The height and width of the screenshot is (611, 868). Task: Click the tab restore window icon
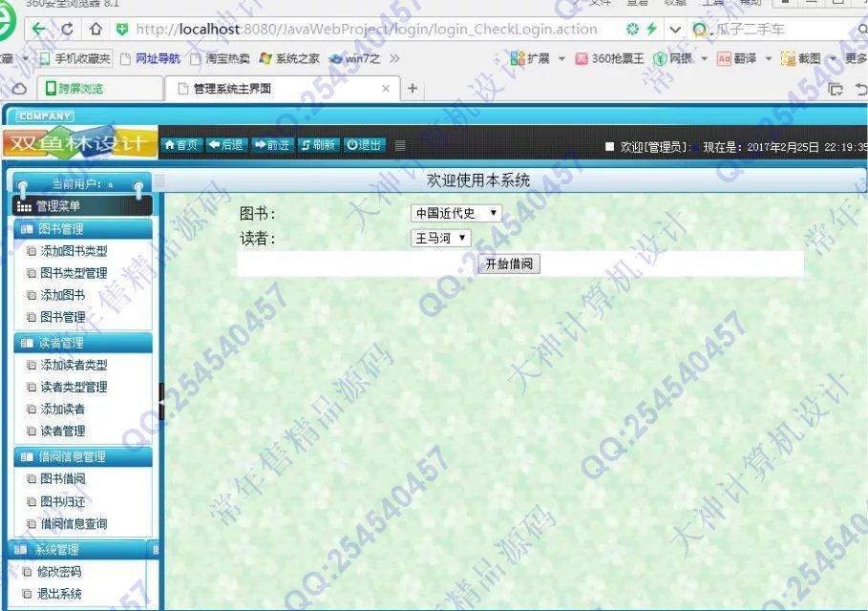tap(835, 89)
